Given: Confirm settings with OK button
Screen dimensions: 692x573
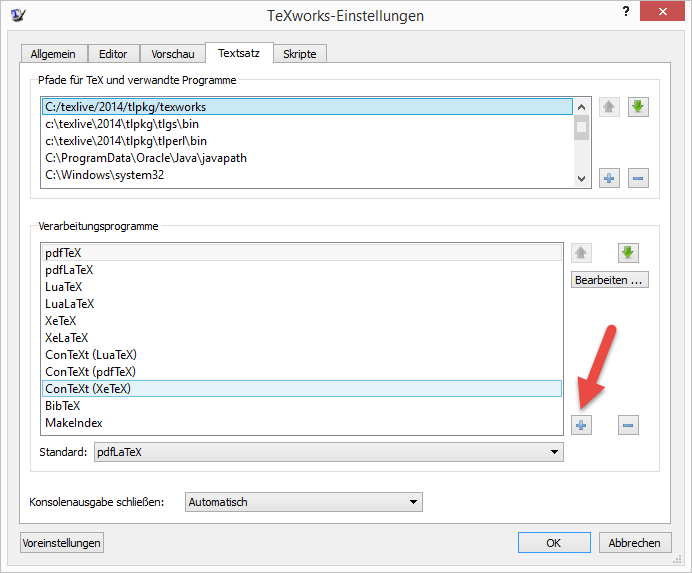Looking at the screenshot, I should (553, 543).
